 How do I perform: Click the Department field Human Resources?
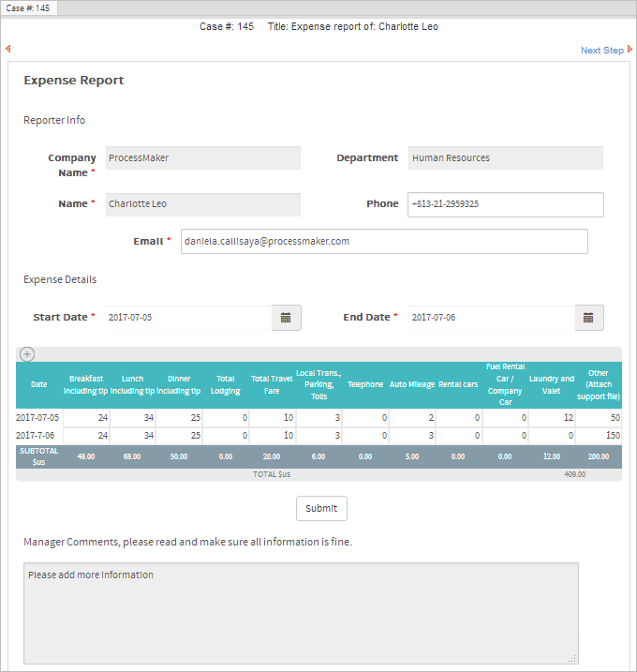click(x=505, y=158)
